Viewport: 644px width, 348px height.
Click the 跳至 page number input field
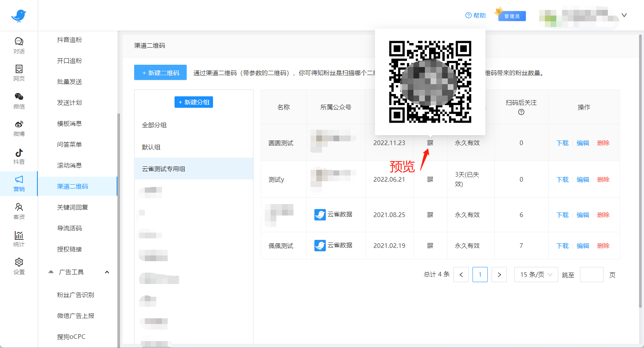coord(591,274)
